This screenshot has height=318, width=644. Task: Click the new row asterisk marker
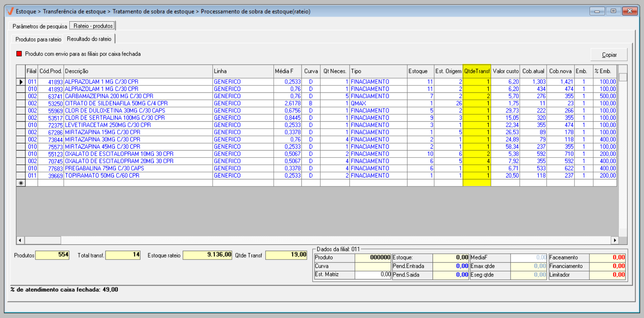pos(21,183)
